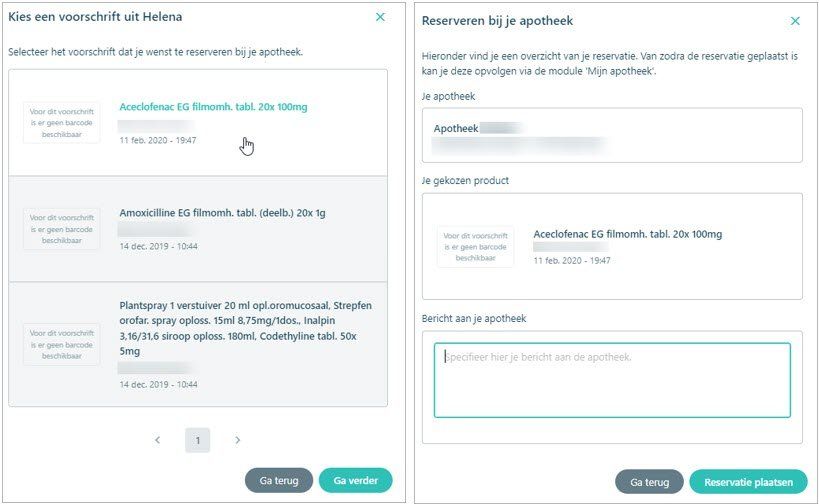Click 'Ga terug' in the reservation dialog

click(649, 482)
